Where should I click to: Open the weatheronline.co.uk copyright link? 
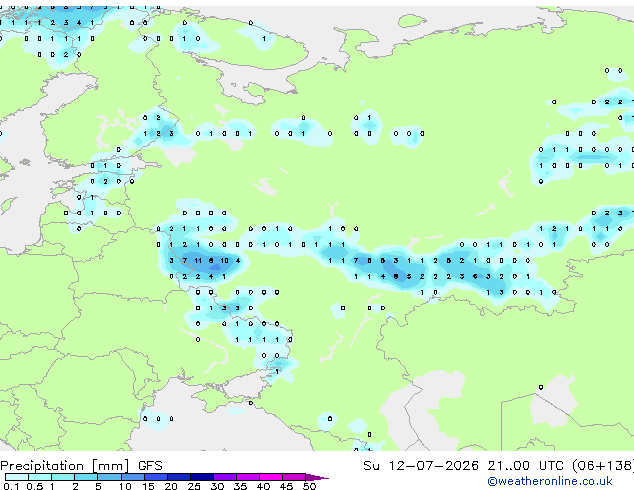pyautogui.click(x=550, y=481)
